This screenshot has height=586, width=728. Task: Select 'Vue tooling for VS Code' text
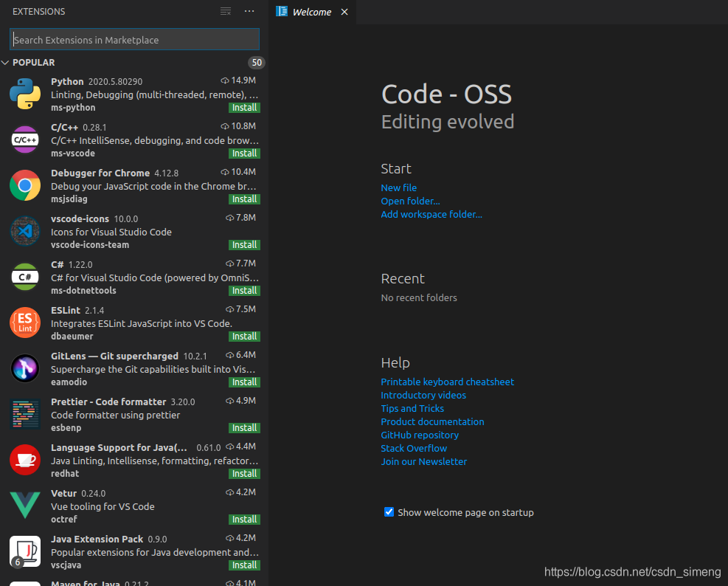click(x=103, y=506)
